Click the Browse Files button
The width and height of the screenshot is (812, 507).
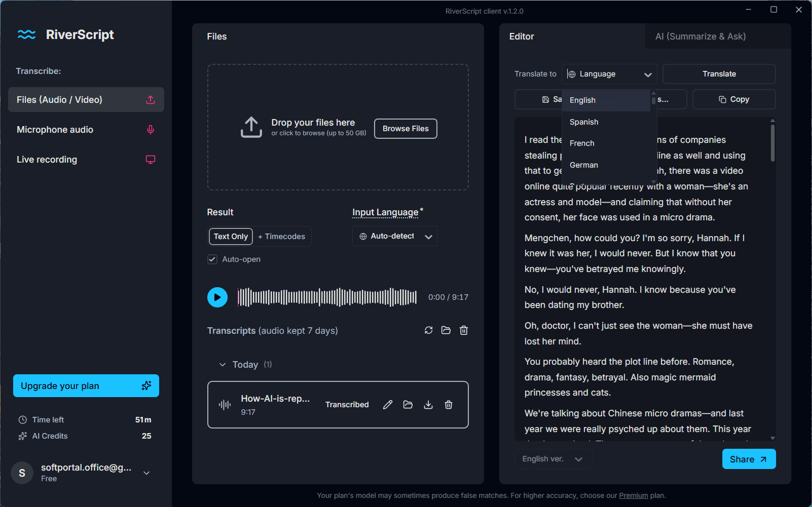click(x=405, y=129)
